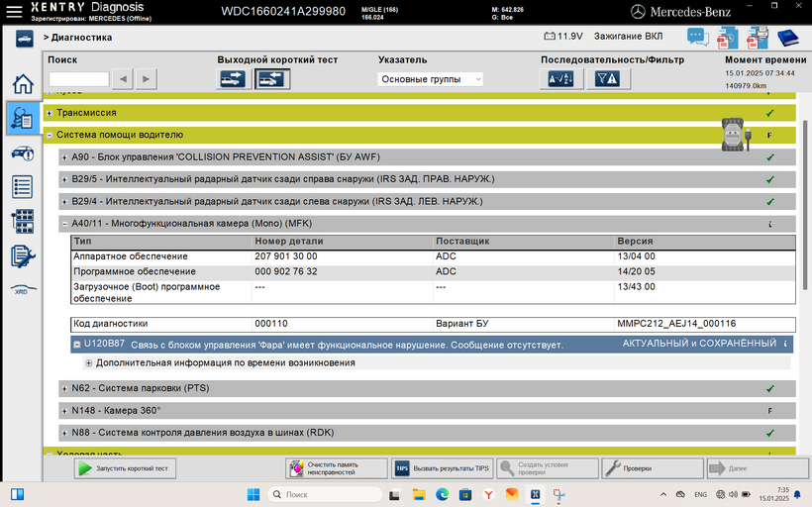This screenshot has height=507, width=812.
Task: Collapse A40/11 multifunction camera row
Action: click(x=64, y=224)
